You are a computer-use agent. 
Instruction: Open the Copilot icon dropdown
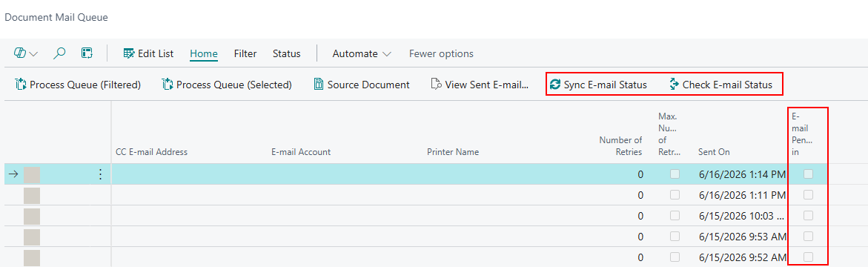point(26,53)
